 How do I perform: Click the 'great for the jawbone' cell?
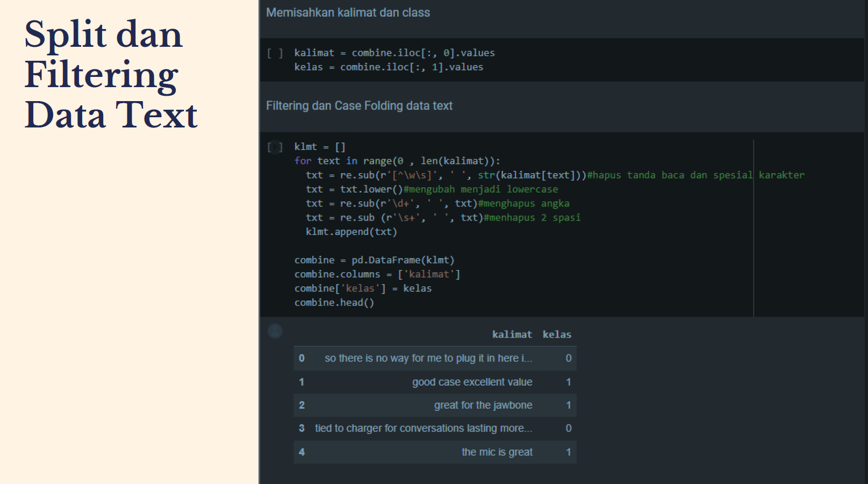pyautogui.click(x=483, y=405)
